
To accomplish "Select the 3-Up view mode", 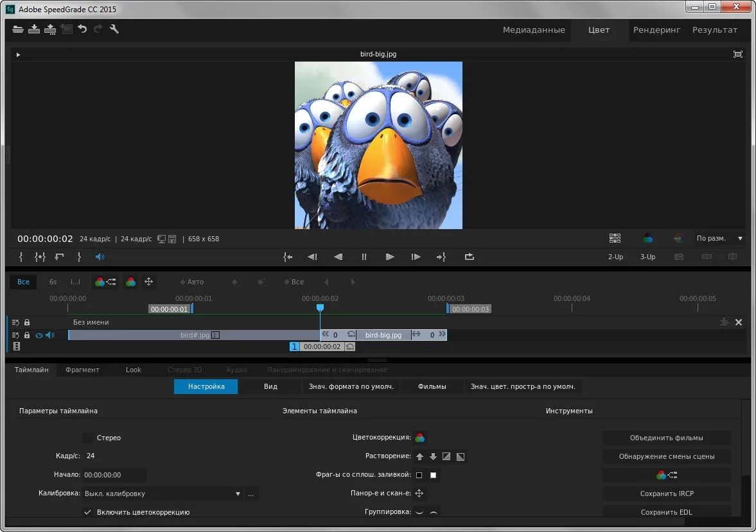I will (x=647, y=257).
